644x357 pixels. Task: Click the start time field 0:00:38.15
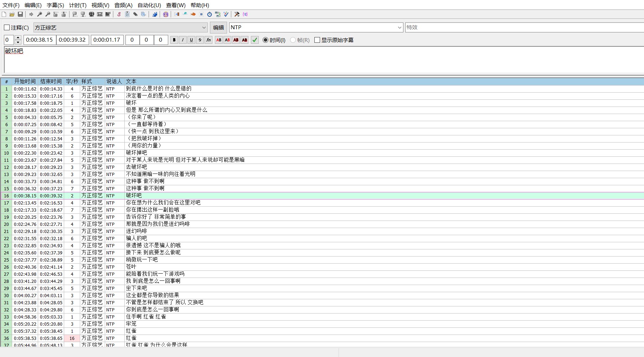[x=40, y=40]
